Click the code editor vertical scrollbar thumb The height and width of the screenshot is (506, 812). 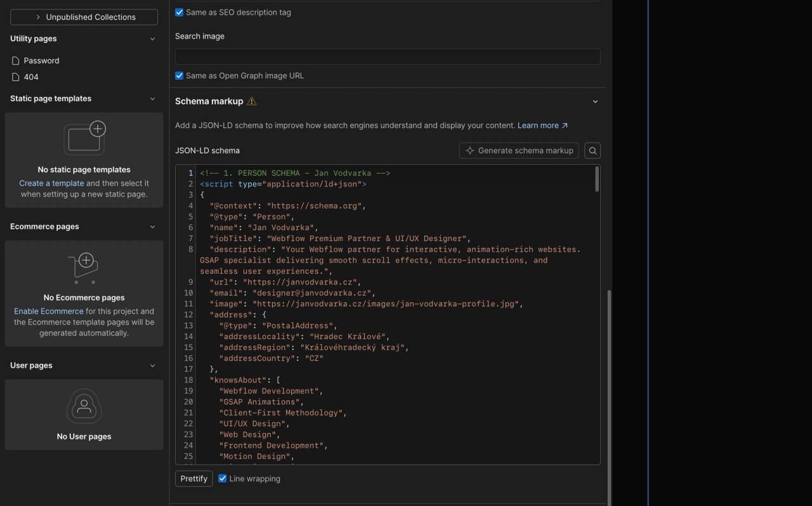click(x=596, y=179)
